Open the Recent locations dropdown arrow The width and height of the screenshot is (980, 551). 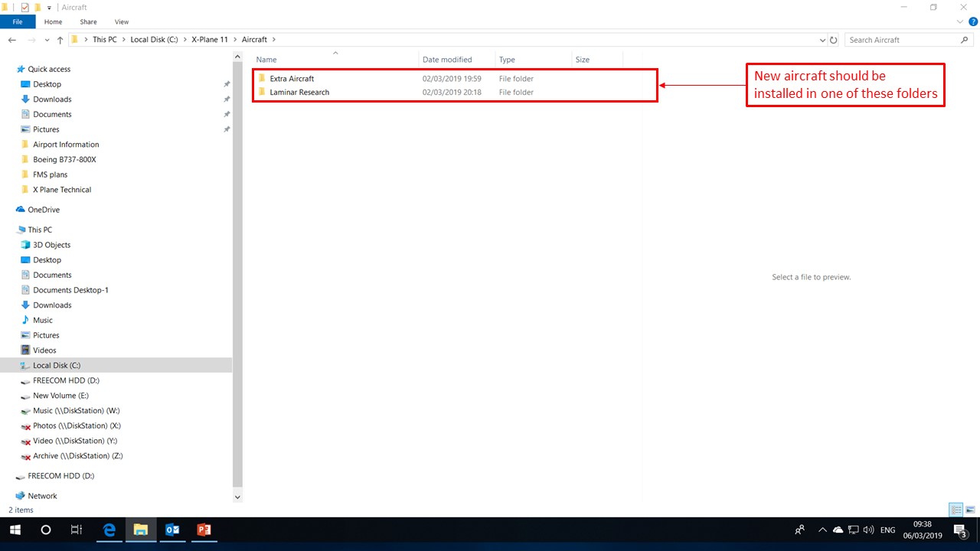click(46, 40)
